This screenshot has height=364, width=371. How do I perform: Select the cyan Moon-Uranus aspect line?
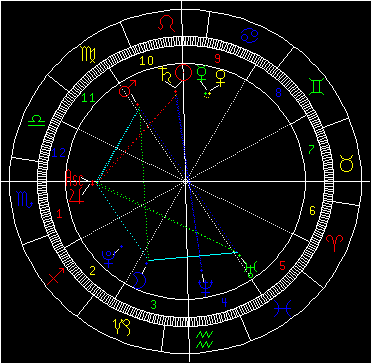point(193,257)
